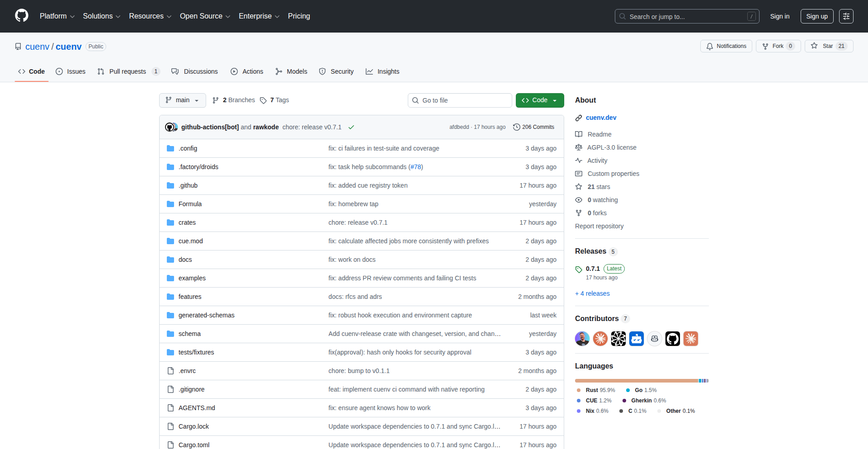Click the stars icon in About section
Viewport: 868px width, 449px height.
(579, 187)
